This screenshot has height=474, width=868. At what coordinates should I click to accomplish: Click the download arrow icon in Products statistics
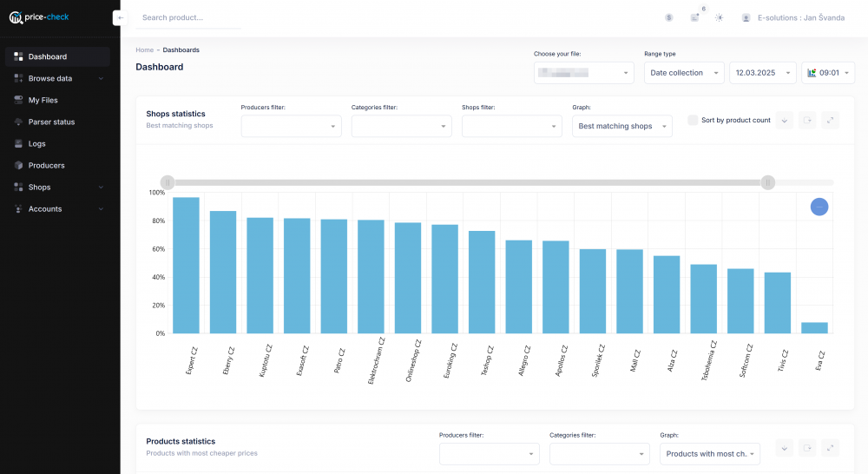click(784, 448)
